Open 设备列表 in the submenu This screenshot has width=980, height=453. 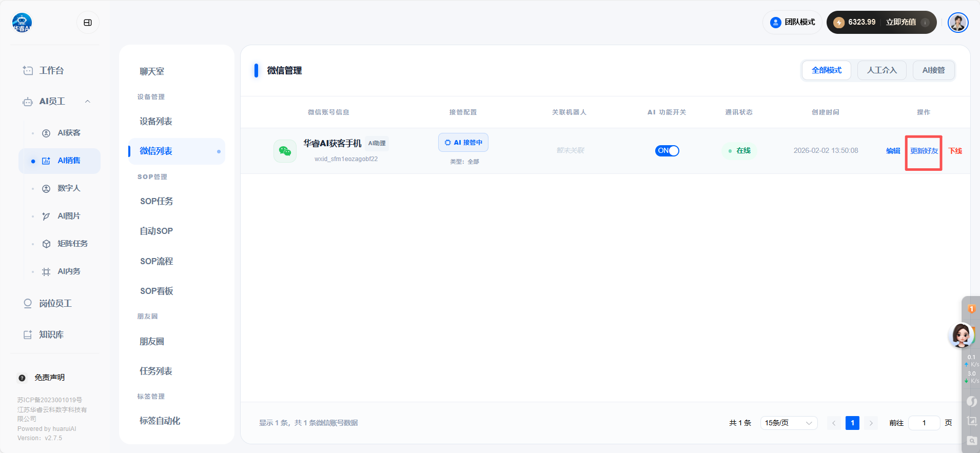pos(156,122)
